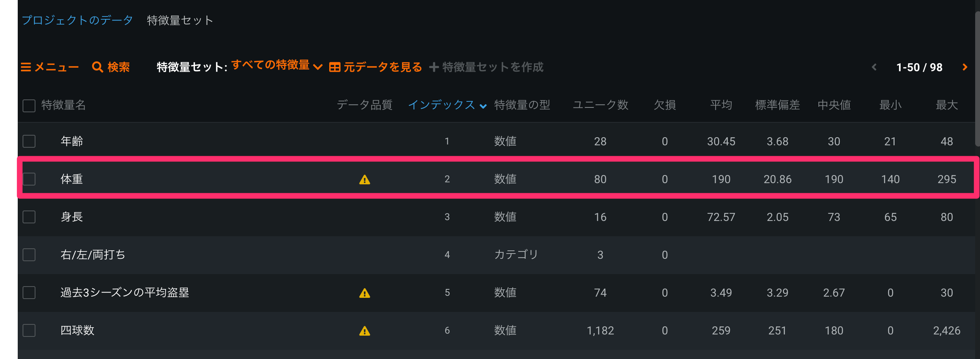Click the warning icon on 四球数 row
Viewport: 980px width, 359px height.
click(x=365, y=331)
